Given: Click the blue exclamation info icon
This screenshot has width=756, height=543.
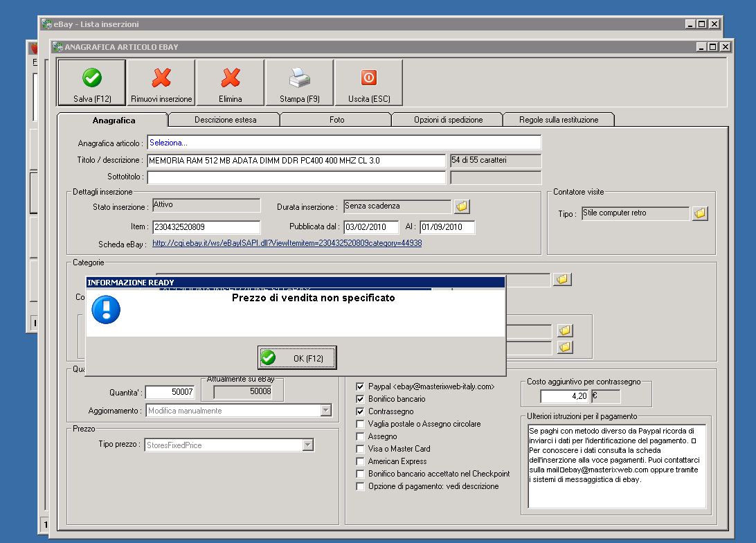Looking at the screenshot, I should coord(106,310).
